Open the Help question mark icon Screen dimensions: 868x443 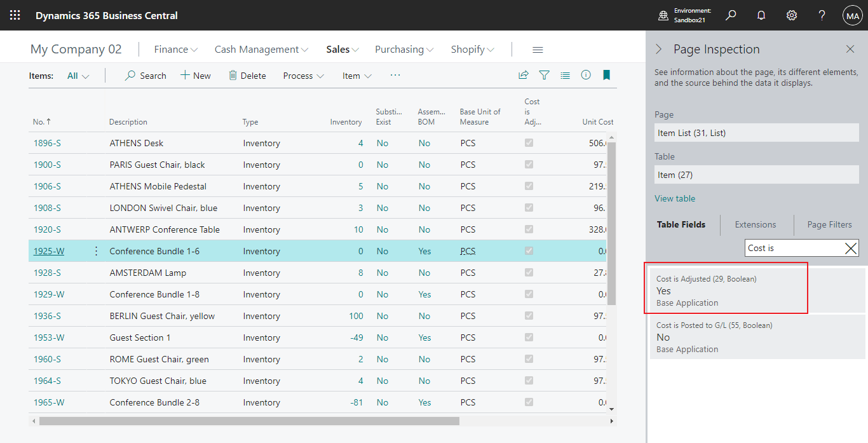tap(822, 15)
